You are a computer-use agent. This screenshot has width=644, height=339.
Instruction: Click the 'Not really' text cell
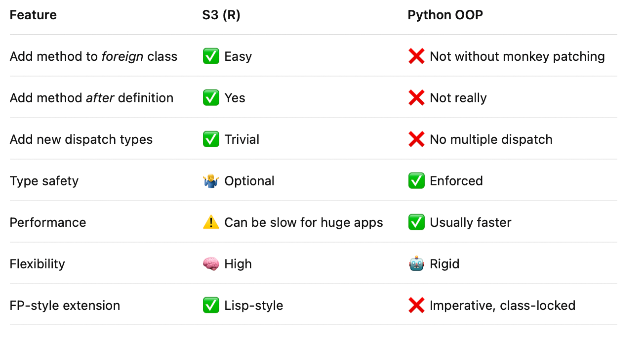tap(458, 98)
